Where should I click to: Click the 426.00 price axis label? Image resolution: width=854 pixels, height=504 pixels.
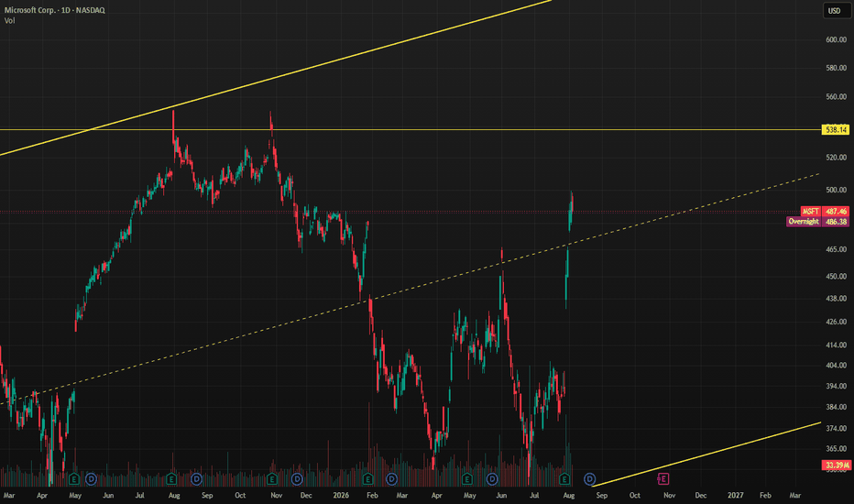coord(836,322)
